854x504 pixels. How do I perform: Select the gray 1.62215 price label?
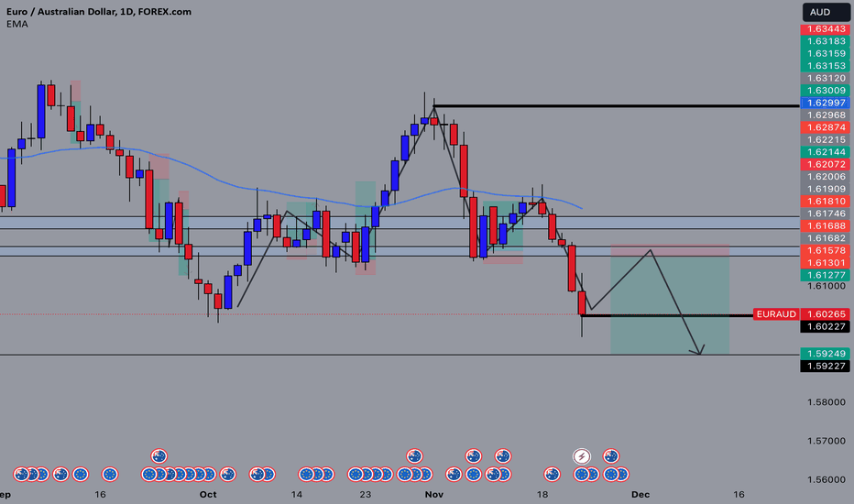[827, 139]
